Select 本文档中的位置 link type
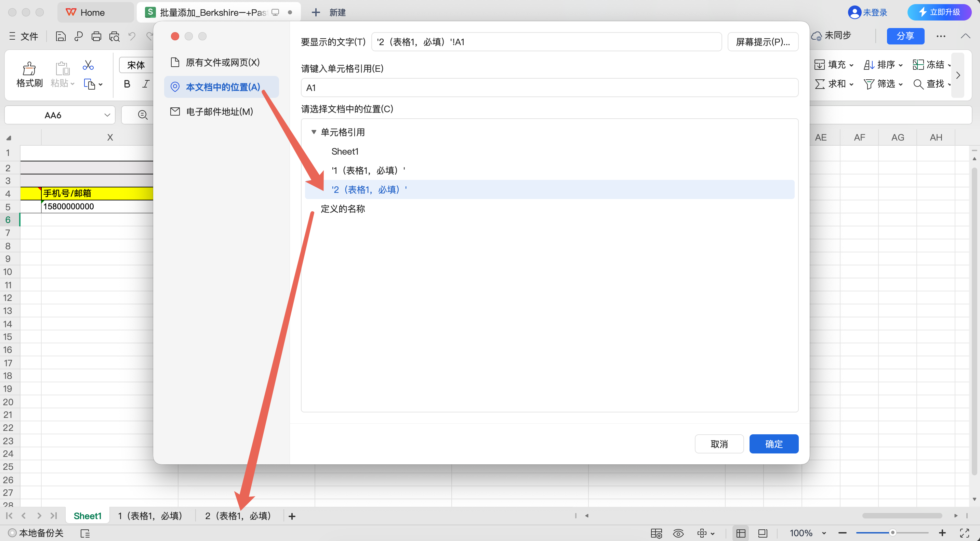Screen dimensions: 980x541 (x=222, y=87)
